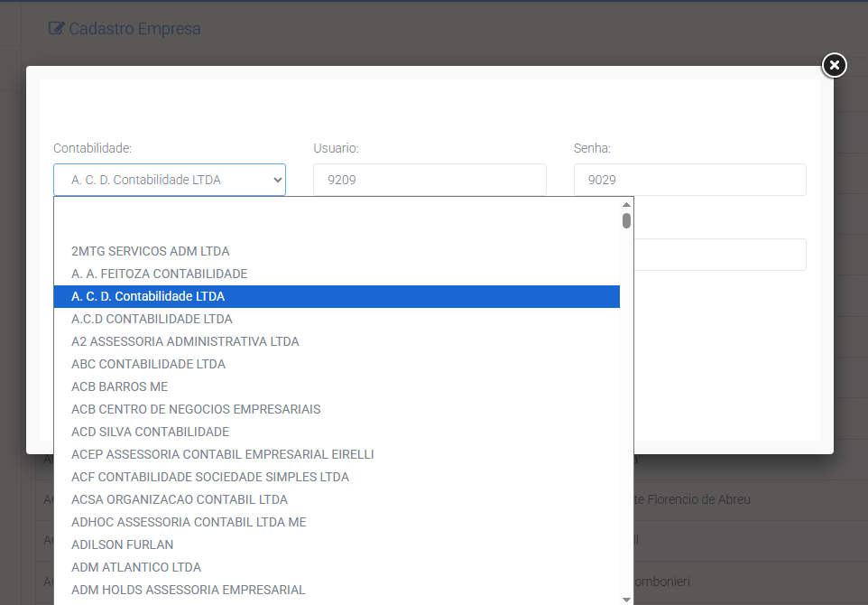Click the edit icon beside Cadastro Empresa

point(56,29)
